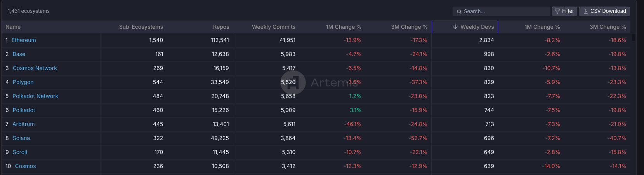Viewport: 644px width, 175px height.
Task: Select Base's repos value 12,638
Action: click(220, 54)
